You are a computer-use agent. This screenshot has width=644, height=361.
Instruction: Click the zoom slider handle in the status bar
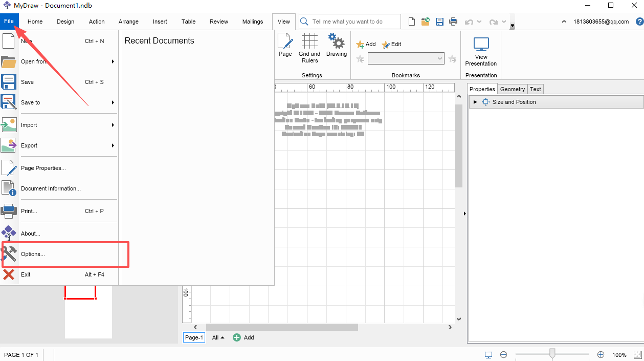552,353
